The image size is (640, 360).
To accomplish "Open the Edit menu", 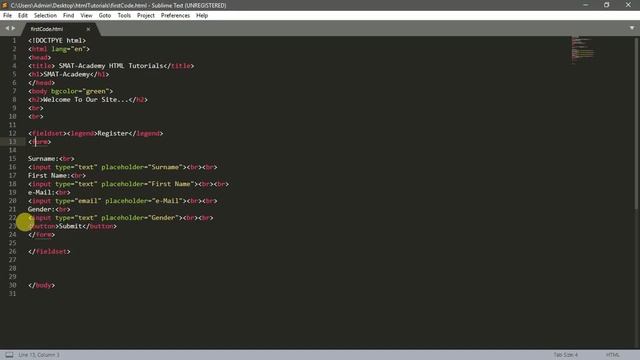I will (23, 16).
